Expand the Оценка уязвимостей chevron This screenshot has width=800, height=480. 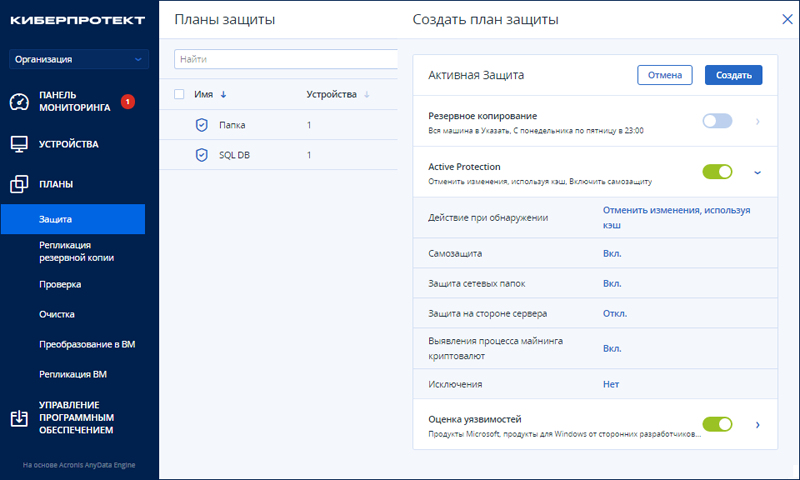click(758, 424)
